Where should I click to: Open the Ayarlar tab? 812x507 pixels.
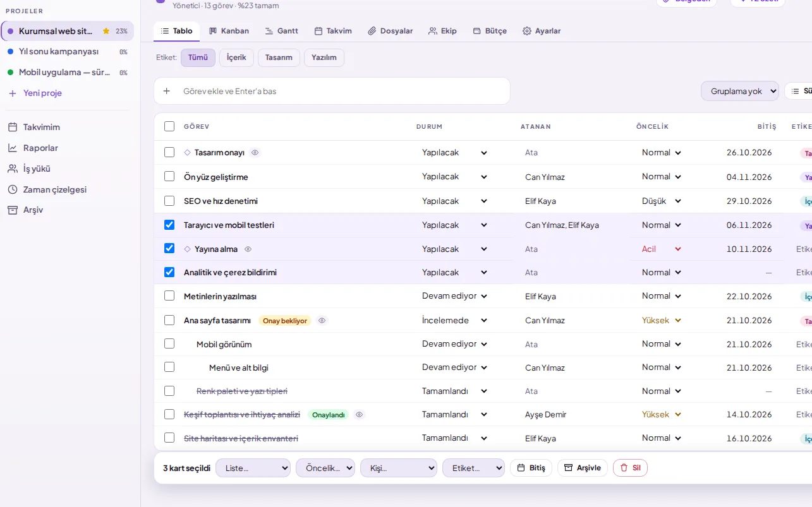(x=542, y=31)
